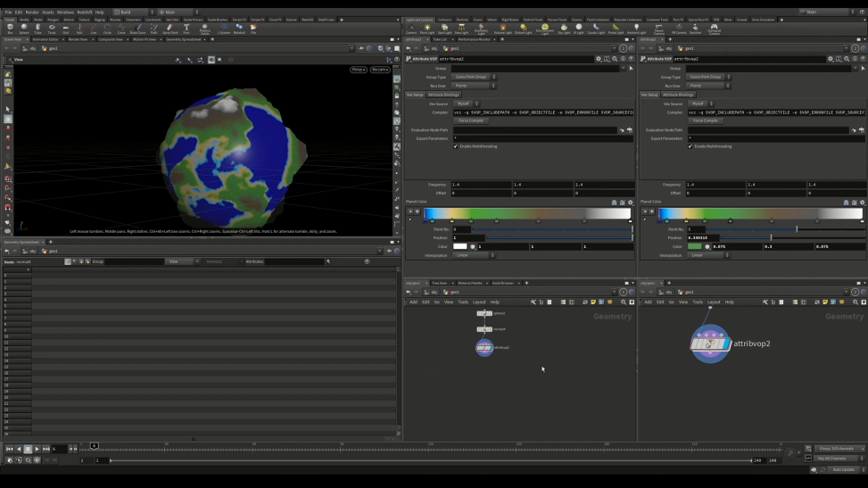Add a Camera from Lights and Cameras shelf
Image resolution: width=868 pixels, height=488 pixels.
click(411, 29)
